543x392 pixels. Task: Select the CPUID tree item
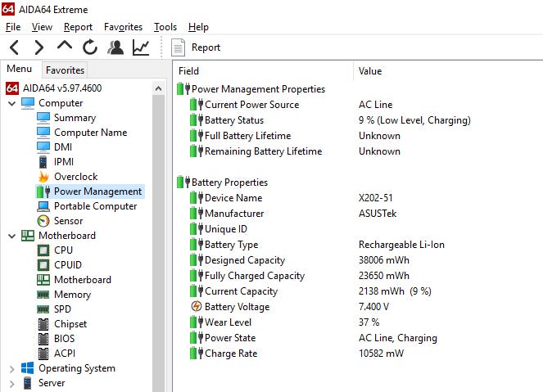[x=69, y=265]
